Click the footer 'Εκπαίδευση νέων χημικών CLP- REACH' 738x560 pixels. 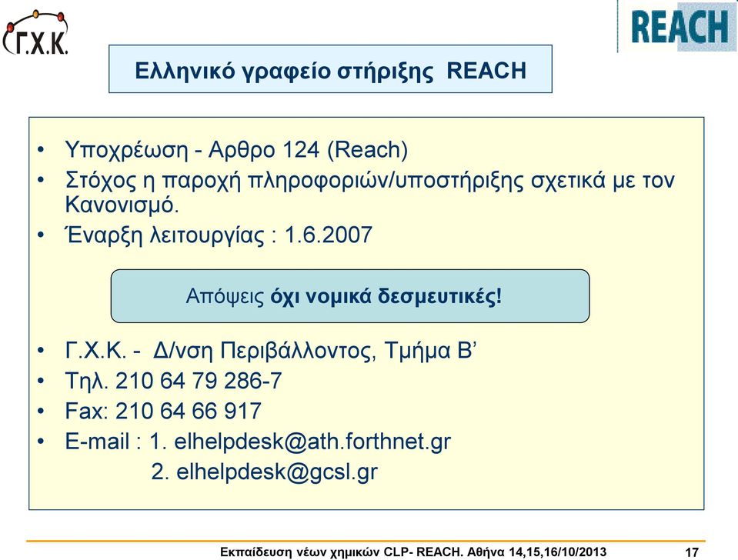[342, 552]
